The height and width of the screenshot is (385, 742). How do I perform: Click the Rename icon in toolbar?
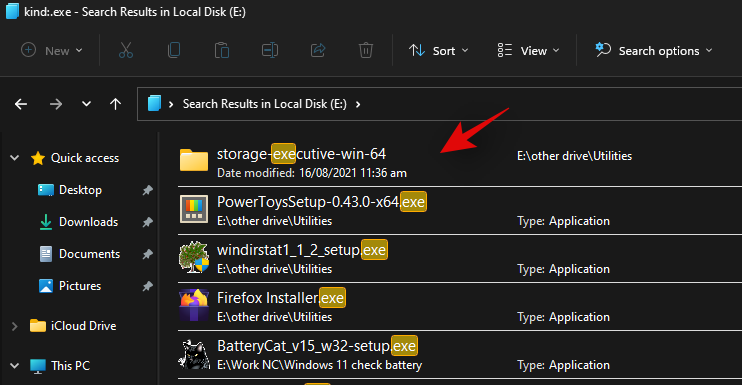[270, 50]
